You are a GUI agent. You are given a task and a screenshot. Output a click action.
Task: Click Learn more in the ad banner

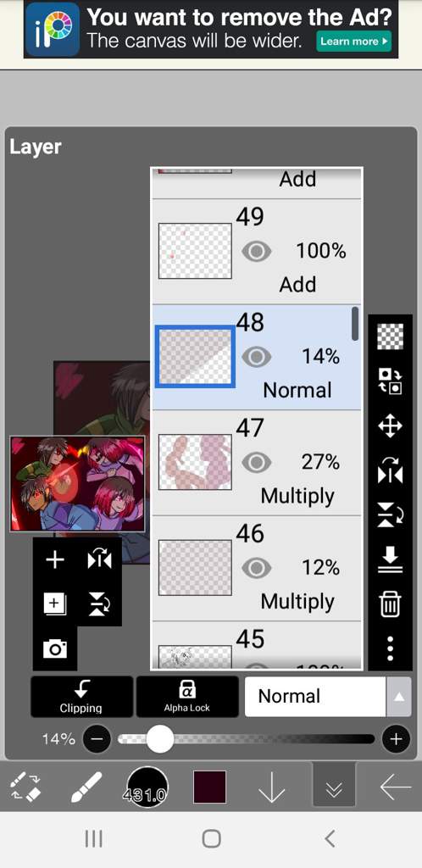click(353, 41)
